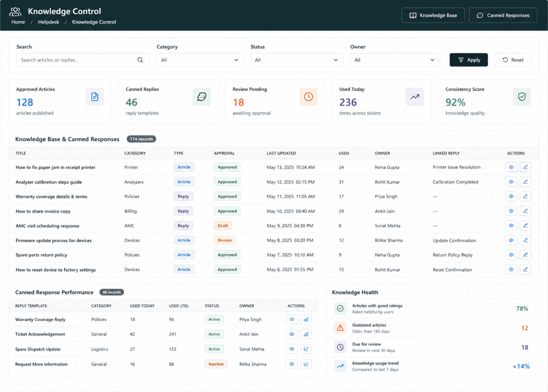548x392 pixels.
Task: Open the Knowledge Base button
Action: click(433, 15)
